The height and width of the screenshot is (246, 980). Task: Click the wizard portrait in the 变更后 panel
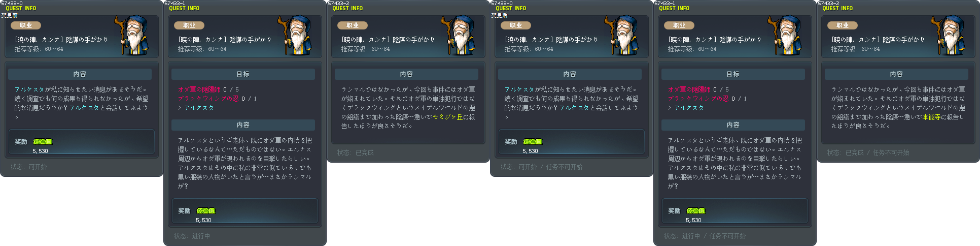click(623, 35)
